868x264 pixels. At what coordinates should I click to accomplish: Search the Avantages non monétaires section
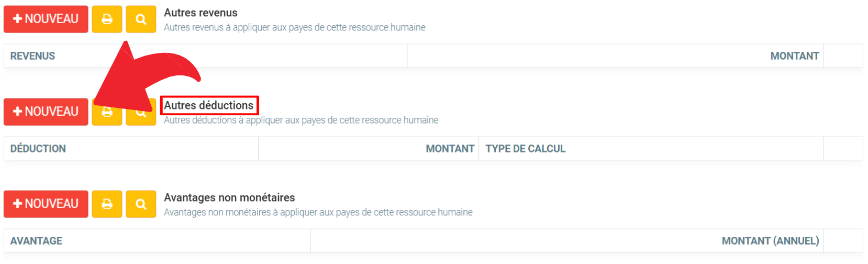point(141,204)
